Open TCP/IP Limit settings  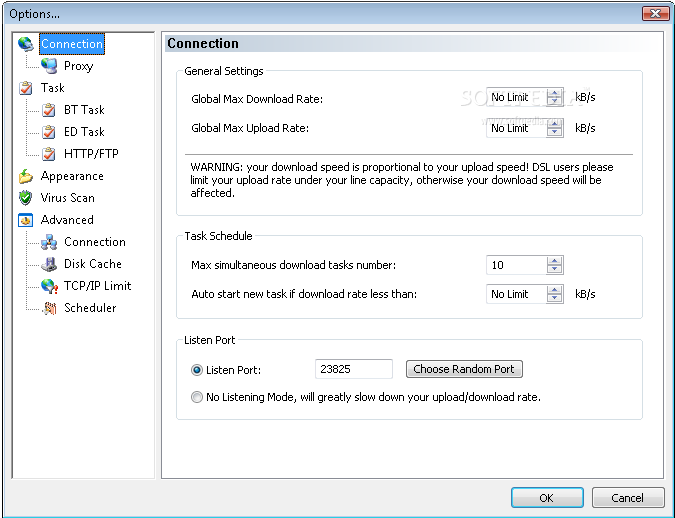pyautogui.click(x=98, y=286)
